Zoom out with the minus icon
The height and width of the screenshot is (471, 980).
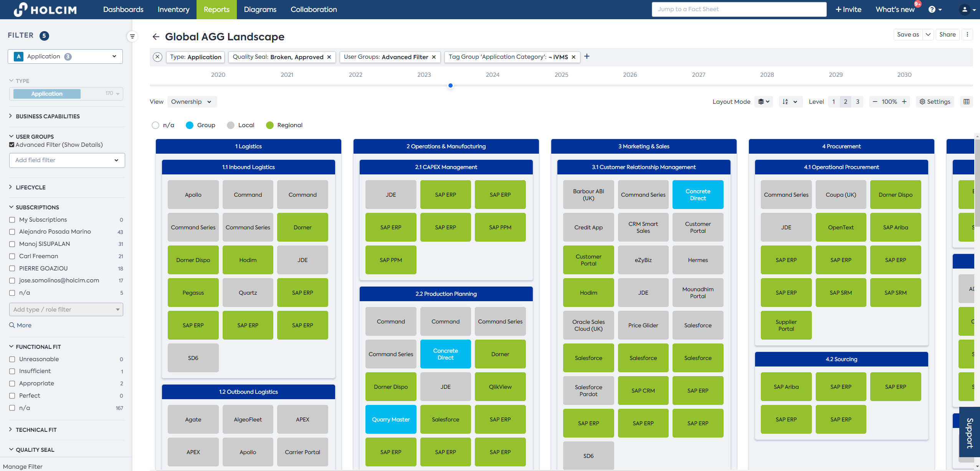tap(875, 102)
